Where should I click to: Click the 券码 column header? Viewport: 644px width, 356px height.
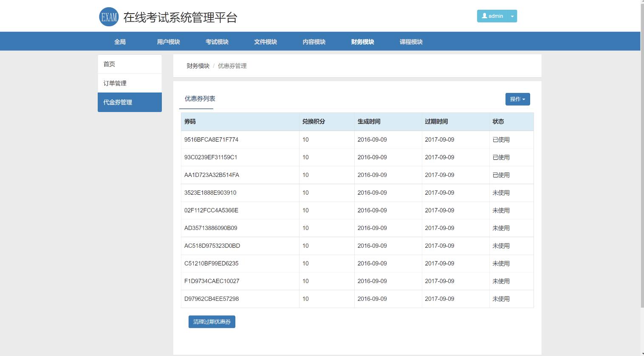[x=190, y=121]
